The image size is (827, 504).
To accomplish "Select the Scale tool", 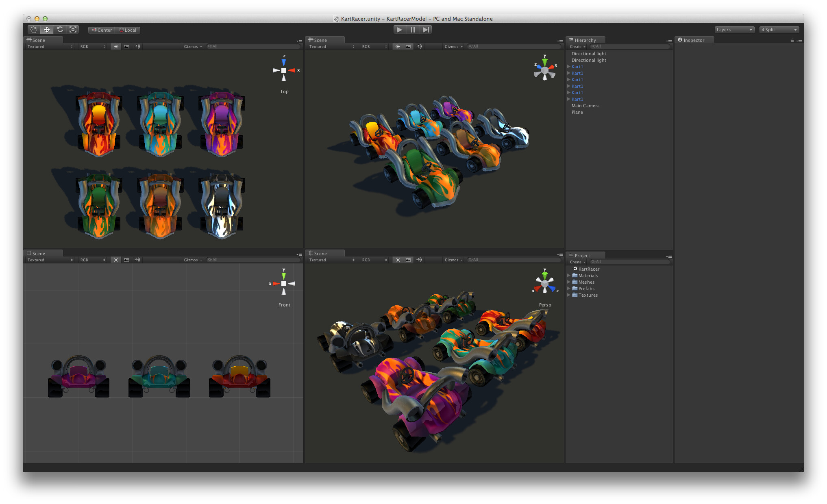I will coord(73,29).
